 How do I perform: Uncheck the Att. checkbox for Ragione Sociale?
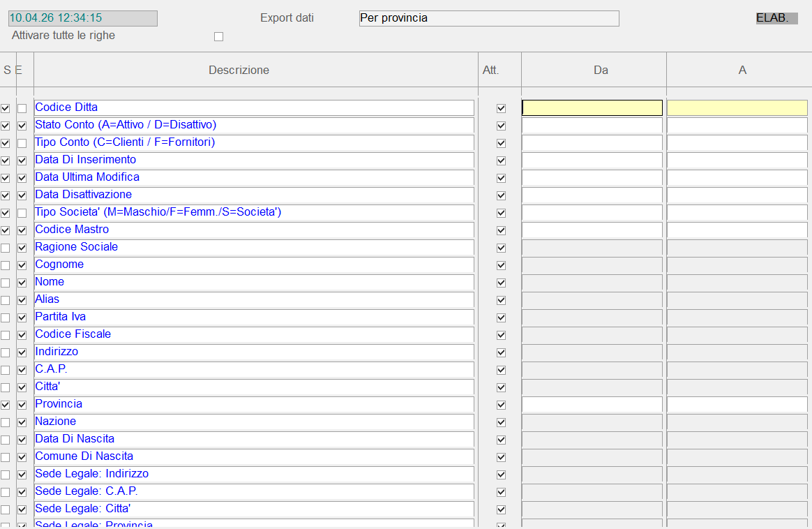pyautogui.click(x=501, y=248)
